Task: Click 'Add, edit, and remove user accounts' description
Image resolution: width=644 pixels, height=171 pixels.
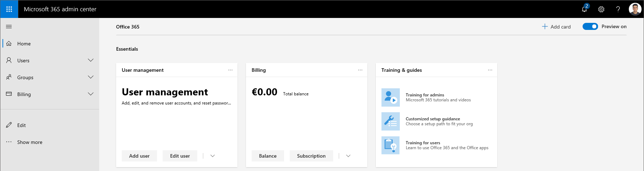Action: pyautogui.click(x=176, y=103)
